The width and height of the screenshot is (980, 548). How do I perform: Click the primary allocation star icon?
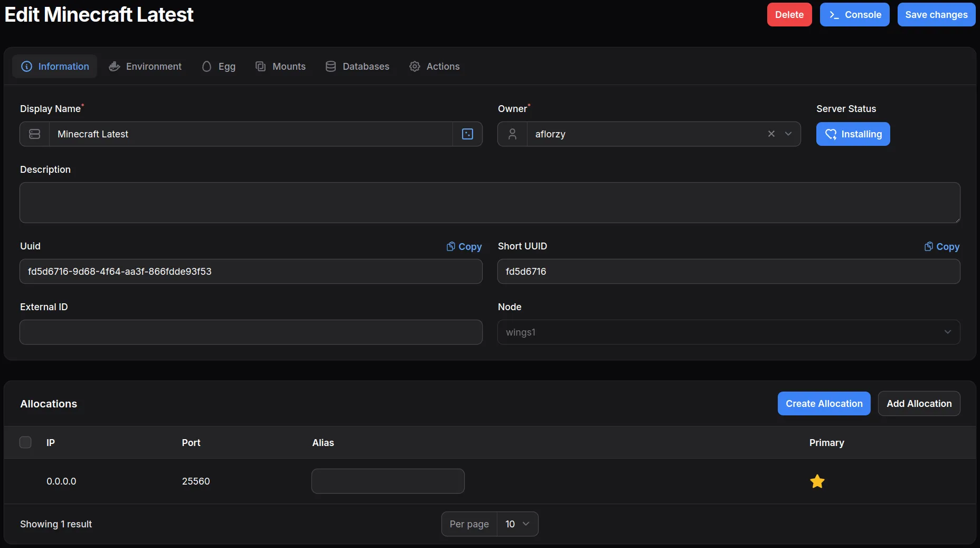817,481
